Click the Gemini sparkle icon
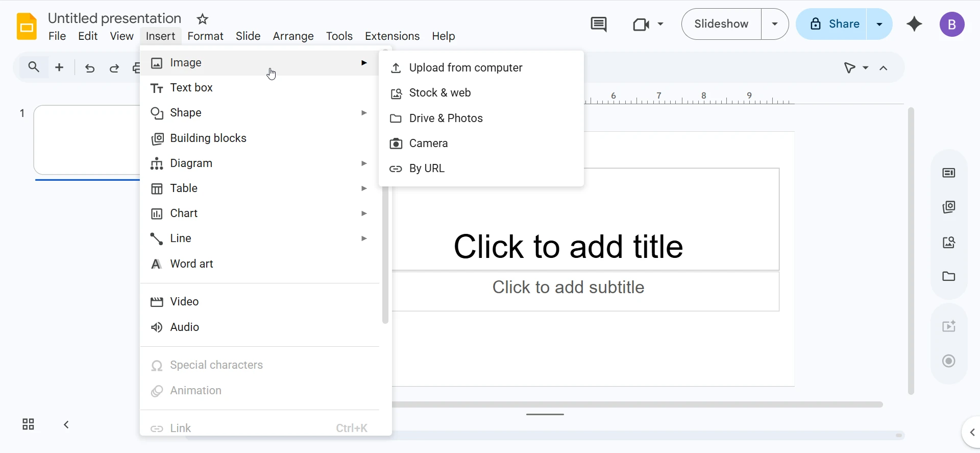980x453 pixels. 914,24
